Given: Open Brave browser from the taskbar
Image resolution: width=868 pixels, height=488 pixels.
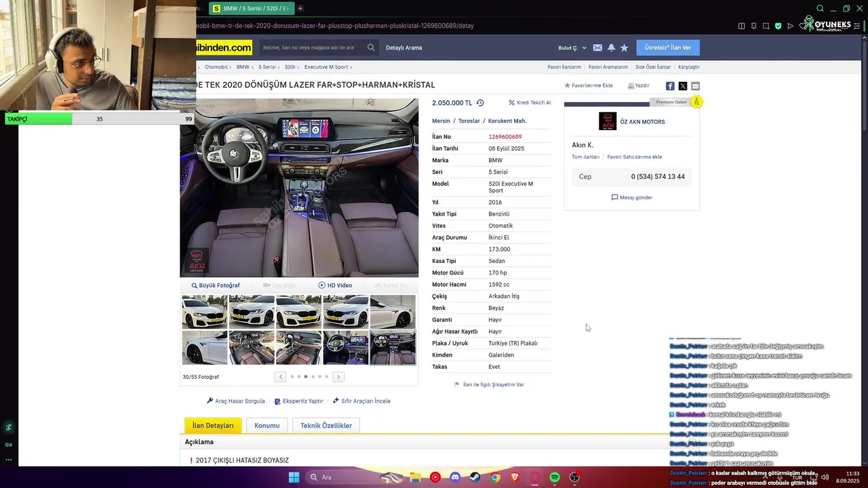Looking at the screenshot, I should pyautogui.click(x=515, y=477).
